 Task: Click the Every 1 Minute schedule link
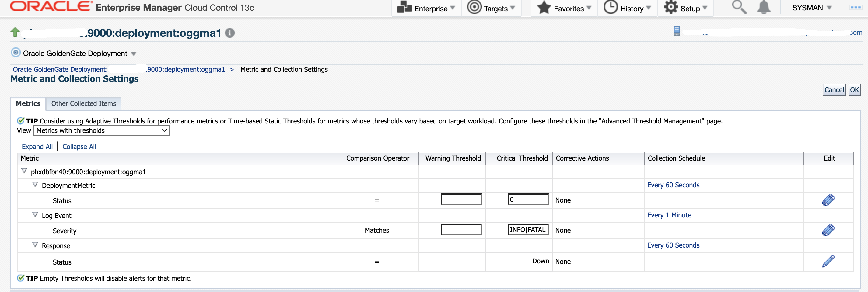coord(669,215)
